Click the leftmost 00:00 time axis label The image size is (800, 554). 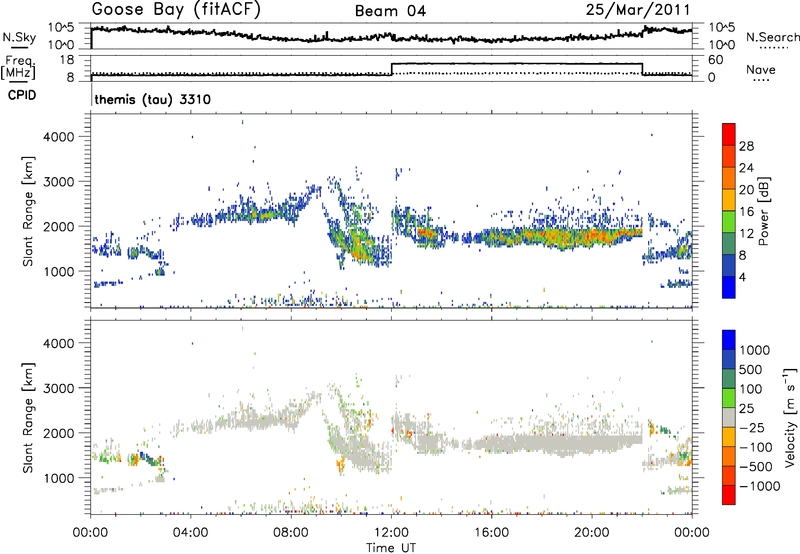(x=90, y=533)
